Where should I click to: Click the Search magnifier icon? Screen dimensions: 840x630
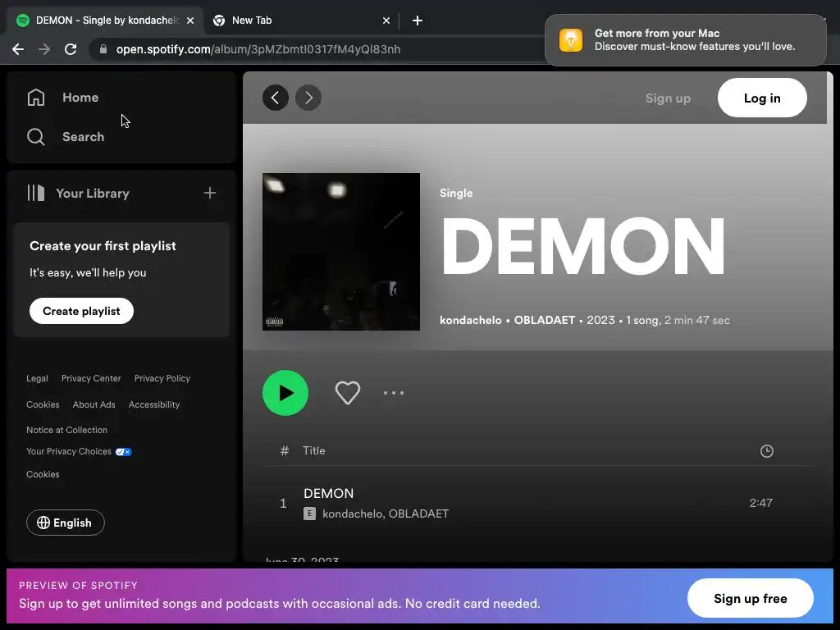coord(36,137)
